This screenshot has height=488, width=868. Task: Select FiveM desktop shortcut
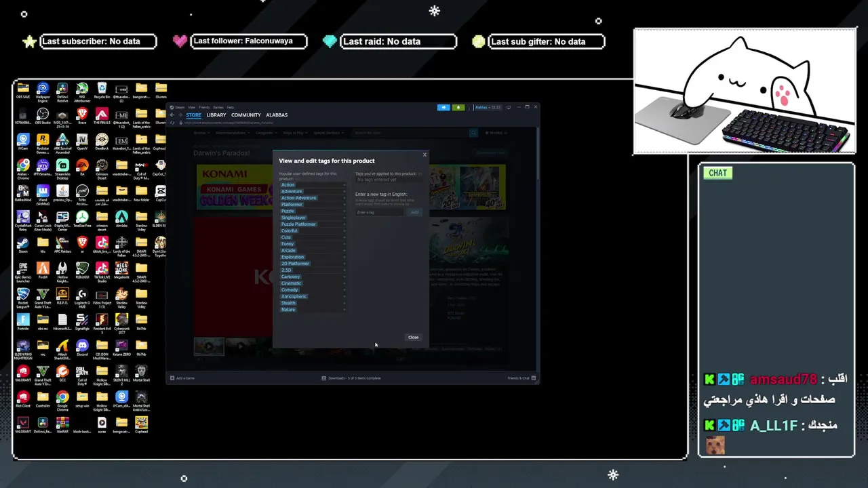coord(43,271)
